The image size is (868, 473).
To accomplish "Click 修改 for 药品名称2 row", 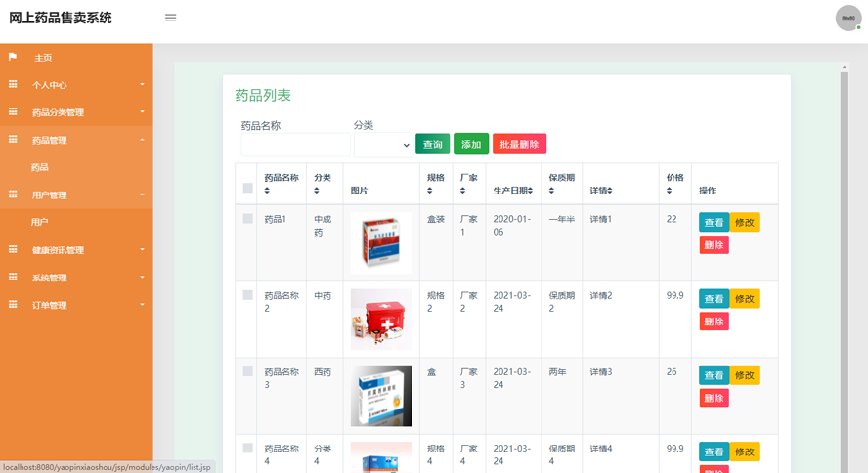I will pos(745,299).
